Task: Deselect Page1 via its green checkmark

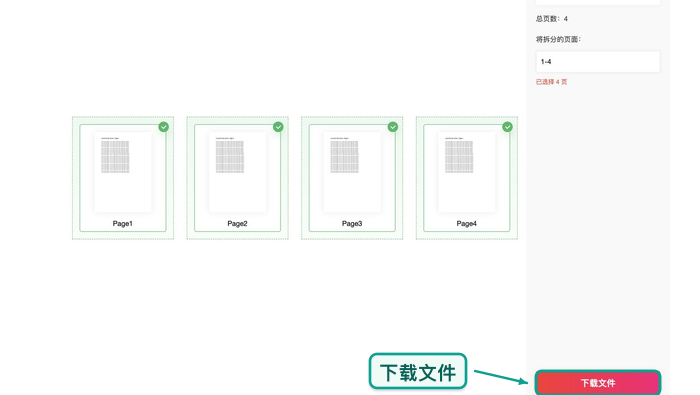Action: [x=164, y=127]
